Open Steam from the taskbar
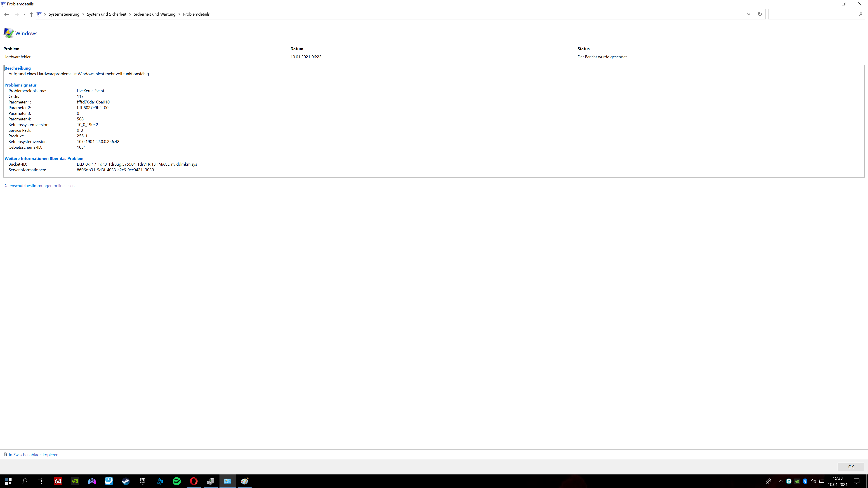 (x=126, y=481)
